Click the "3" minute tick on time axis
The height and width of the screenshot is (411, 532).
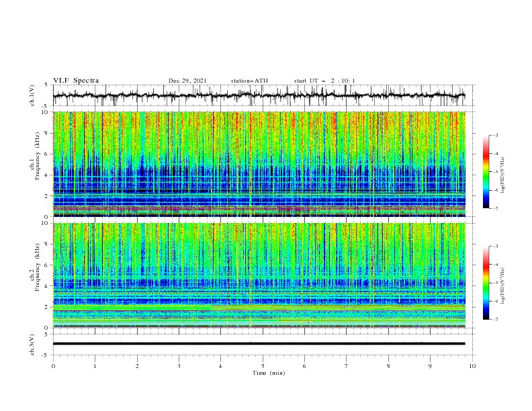(x=179, y=366)
